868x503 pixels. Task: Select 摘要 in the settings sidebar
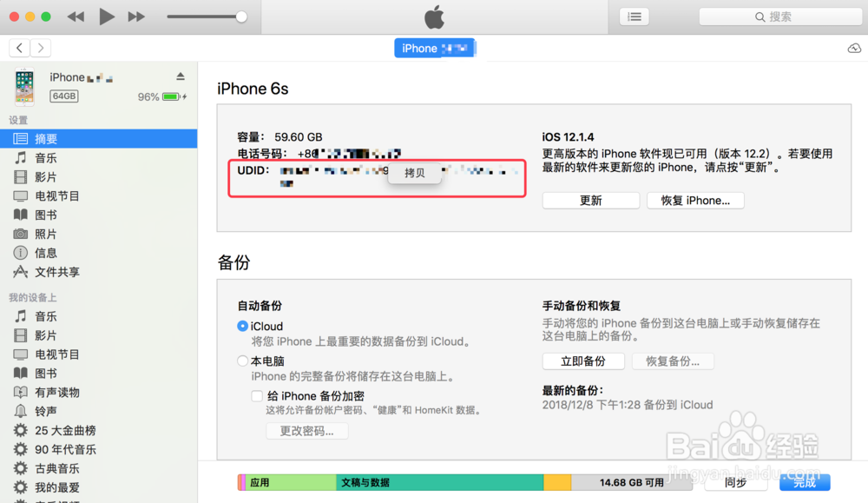[x=99, y=138]
